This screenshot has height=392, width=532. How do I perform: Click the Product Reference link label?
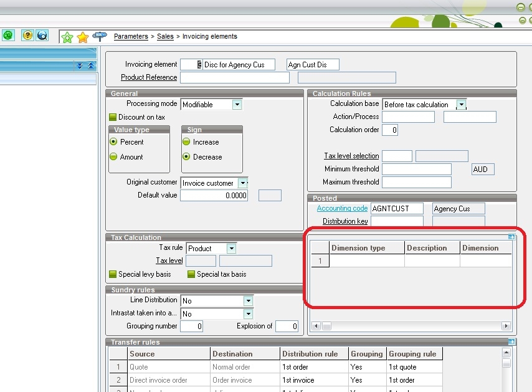(x=149, y=77)
